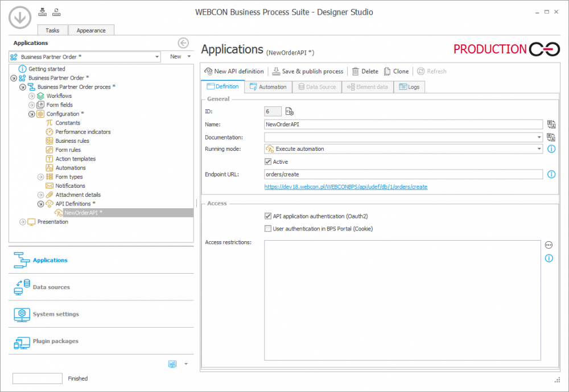Go to the Applications section
569x392 pixels.
coord(101,260)
